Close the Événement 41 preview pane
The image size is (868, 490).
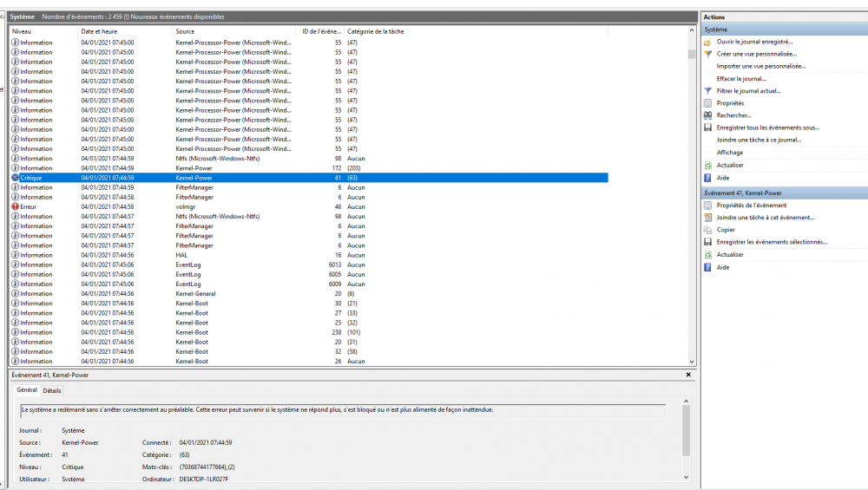(x=688, y=375)
